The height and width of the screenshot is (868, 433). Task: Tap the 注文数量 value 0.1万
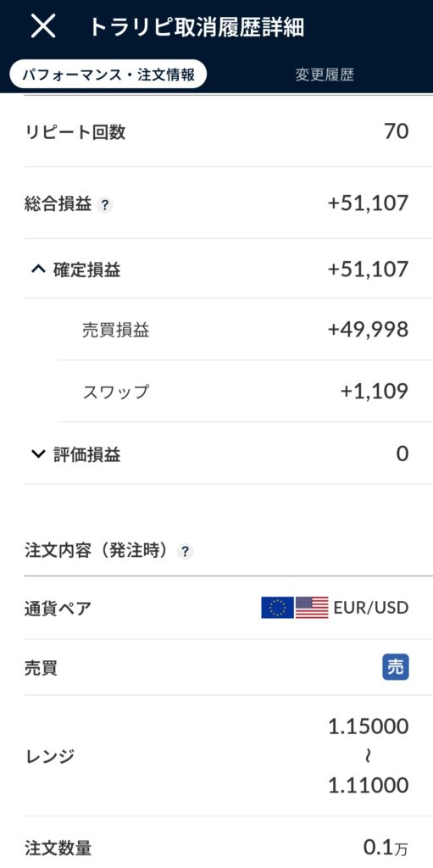[x=386, y=847]
